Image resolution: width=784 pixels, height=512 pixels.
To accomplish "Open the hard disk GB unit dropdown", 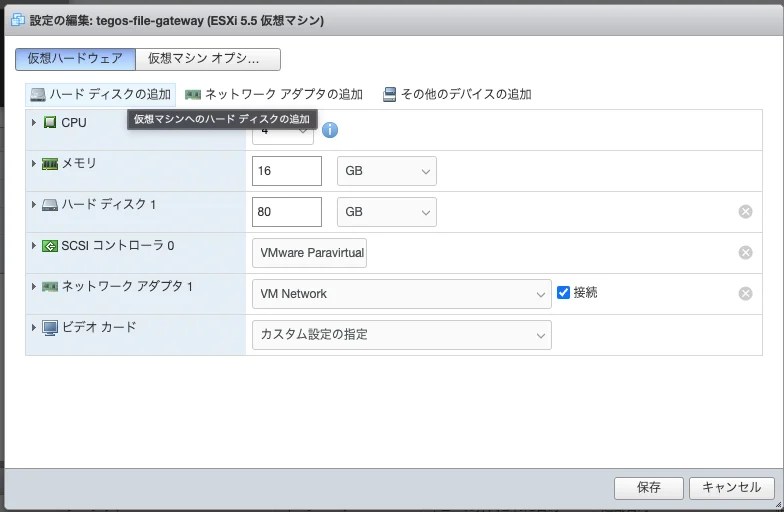I will (386, 212).
